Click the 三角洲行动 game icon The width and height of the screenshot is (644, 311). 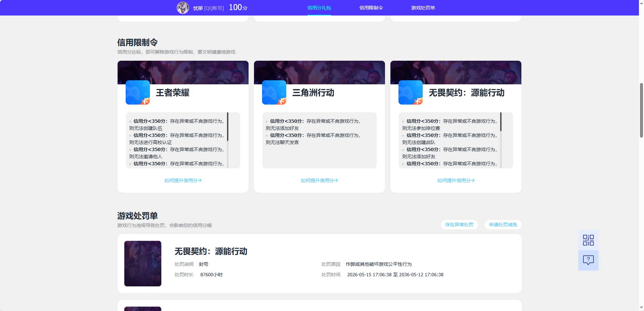click(x=274, y=92)
